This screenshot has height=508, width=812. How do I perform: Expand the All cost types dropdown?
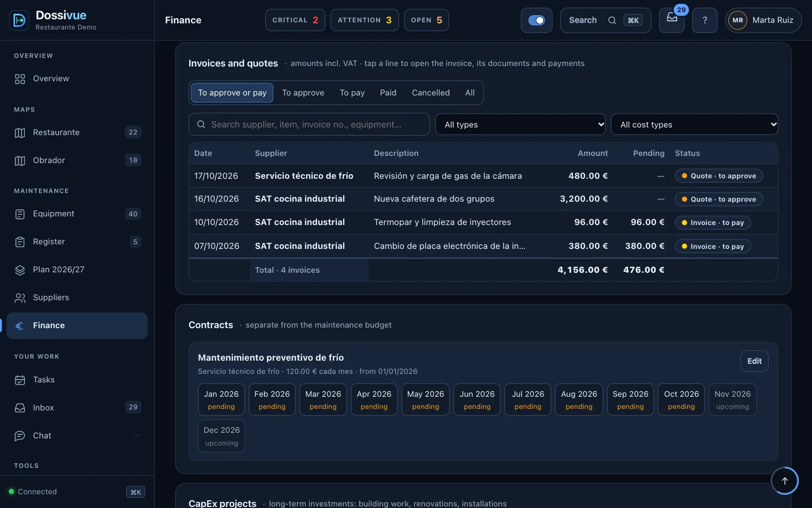(694, 124)
